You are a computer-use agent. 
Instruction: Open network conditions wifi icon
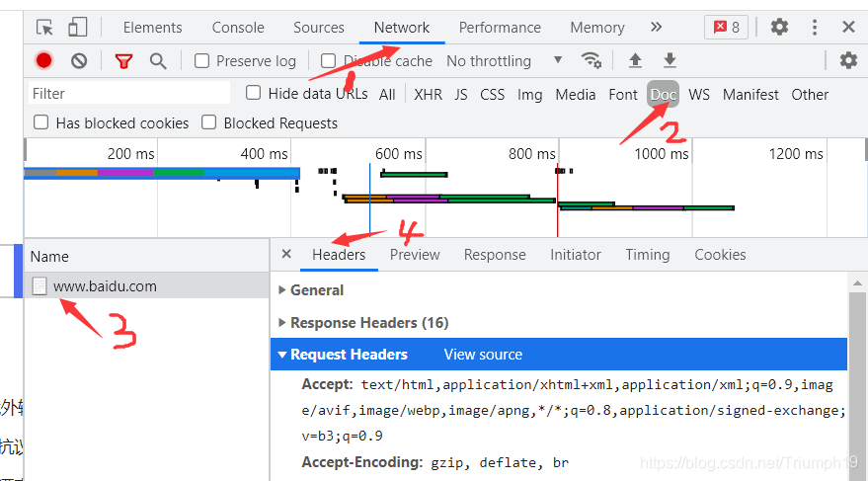pos(592,60)
